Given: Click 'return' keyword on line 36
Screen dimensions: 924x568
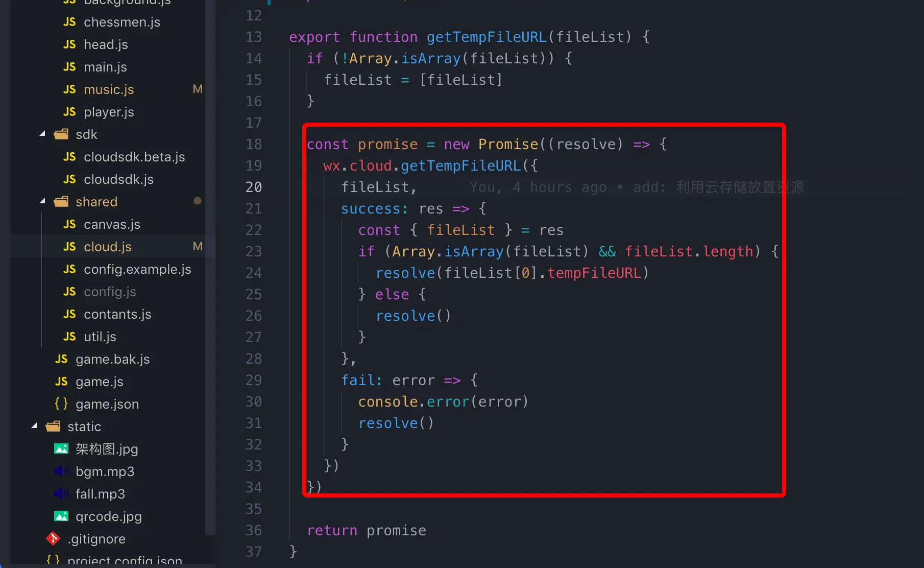Looking at the screenshot, I should (332, 531).
